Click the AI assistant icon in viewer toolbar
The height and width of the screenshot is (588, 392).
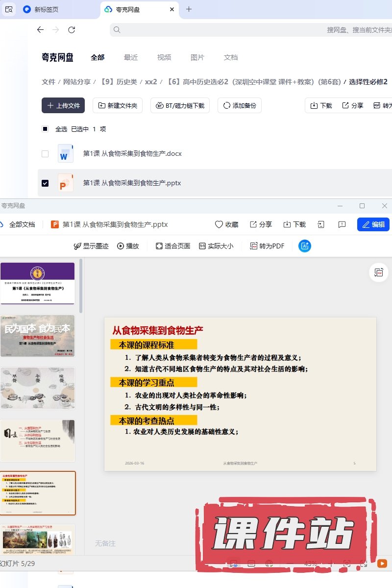click(305, 246)
